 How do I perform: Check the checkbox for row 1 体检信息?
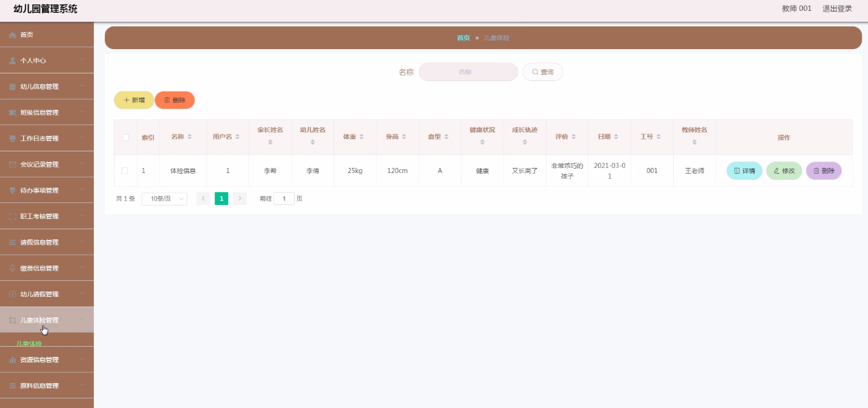tap(125, 170)
